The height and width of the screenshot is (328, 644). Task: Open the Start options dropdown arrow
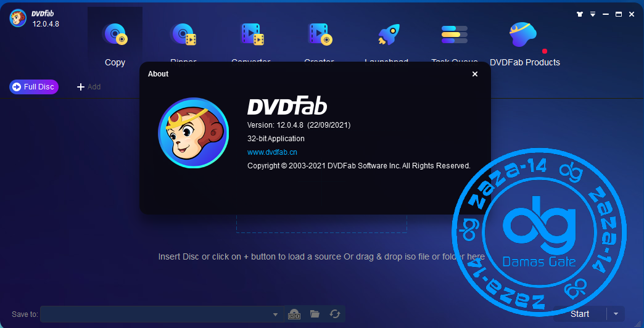(x=616, y=314)
